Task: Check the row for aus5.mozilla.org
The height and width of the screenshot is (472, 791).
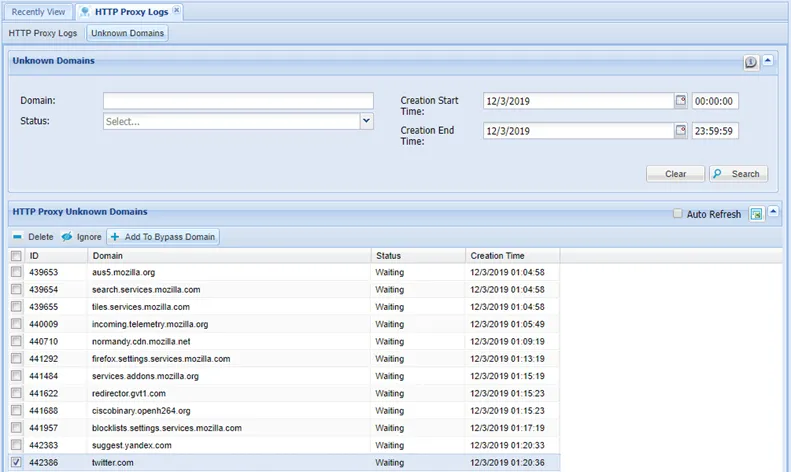Action: click(x=16, y=272)
